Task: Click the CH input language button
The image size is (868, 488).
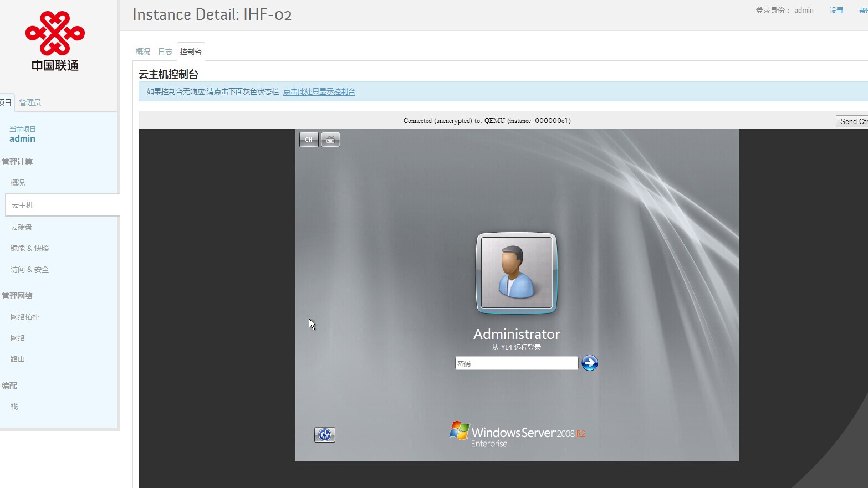Action: click(309, 140)
